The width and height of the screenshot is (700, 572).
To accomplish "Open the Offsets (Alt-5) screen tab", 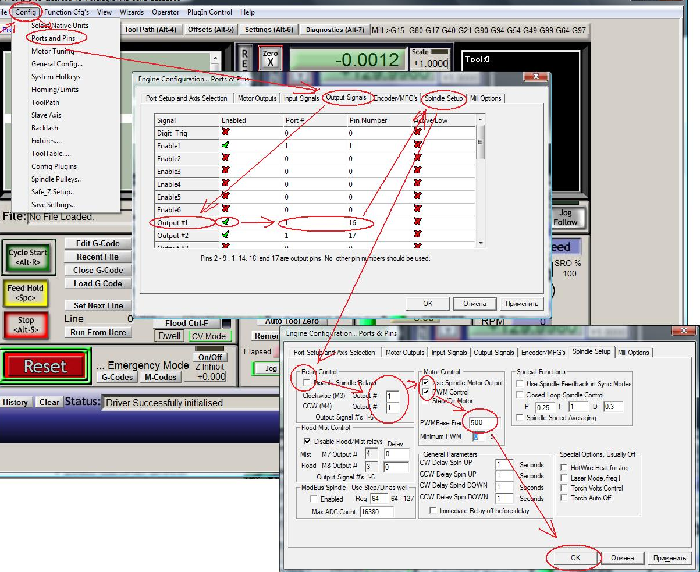I will click(x=211, y=29).
